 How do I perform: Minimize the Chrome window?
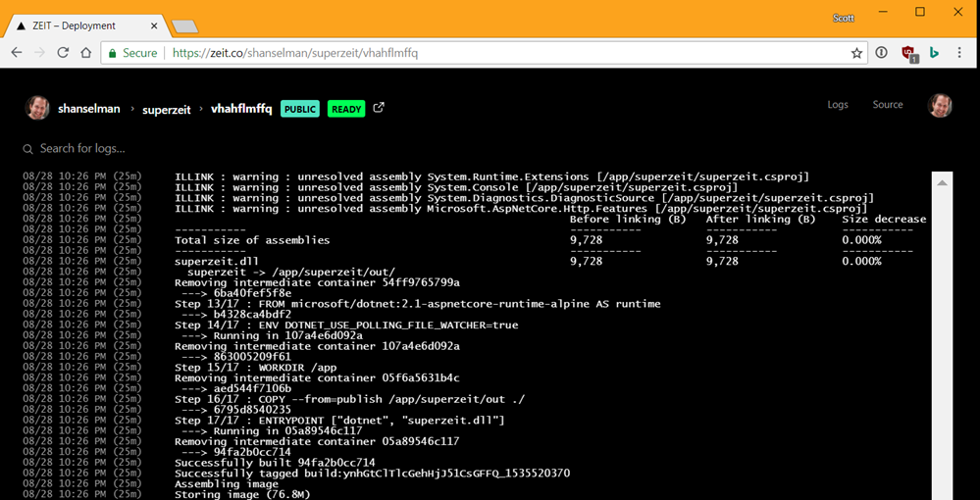tap(884, 12)
